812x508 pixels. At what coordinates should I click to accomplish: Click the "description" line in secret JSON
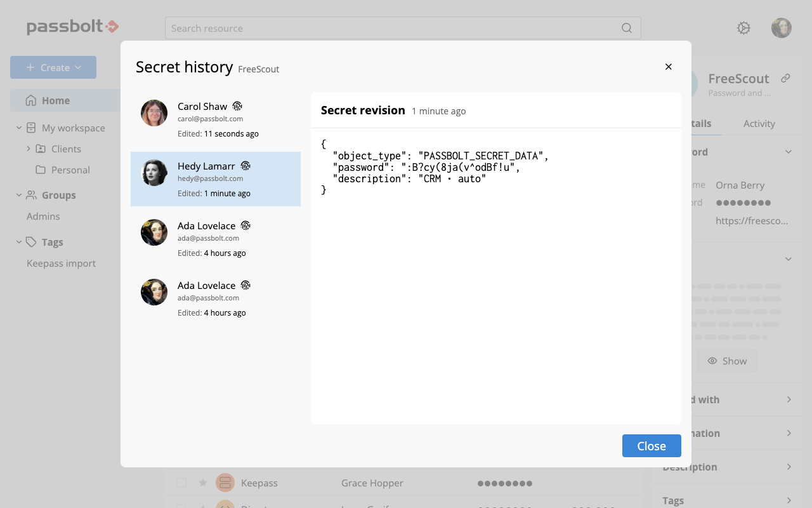409,179
